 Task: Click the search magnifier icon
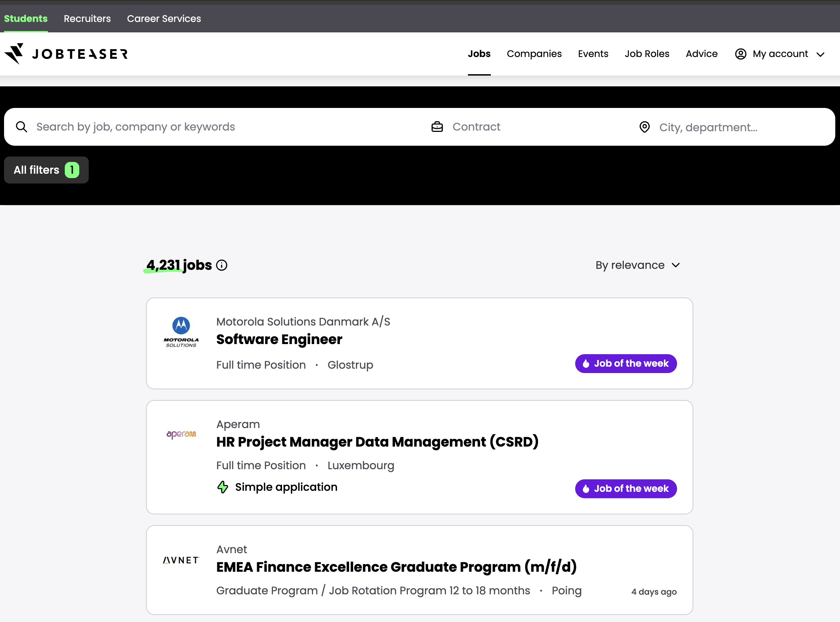[x=22, y=126]
